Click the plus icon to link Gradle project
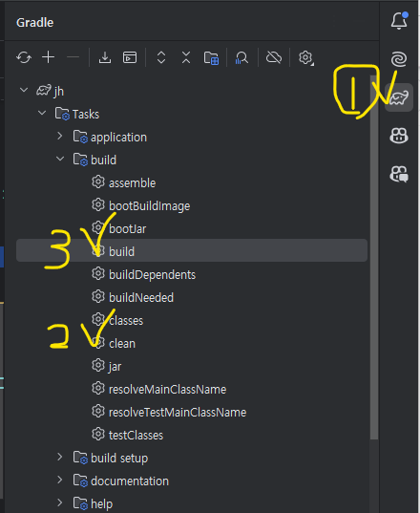The height and width of the screenshot is (513, 420). [x=48, y=57]
